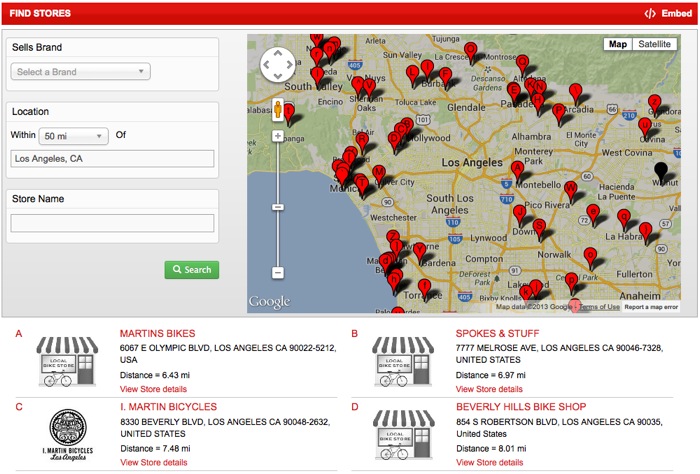Viewport: 700px width, 474px height.
Task: Click the Beverly Hills Bike Shop storefront thumbnail
Action: click(404, 435)
